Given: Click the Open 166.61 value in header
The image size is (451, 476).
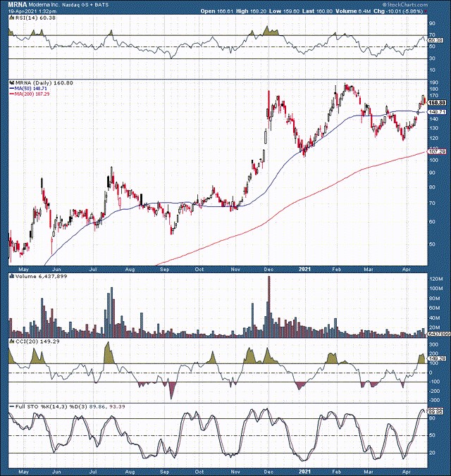Looking at the screenshot, I should (216, 11).
